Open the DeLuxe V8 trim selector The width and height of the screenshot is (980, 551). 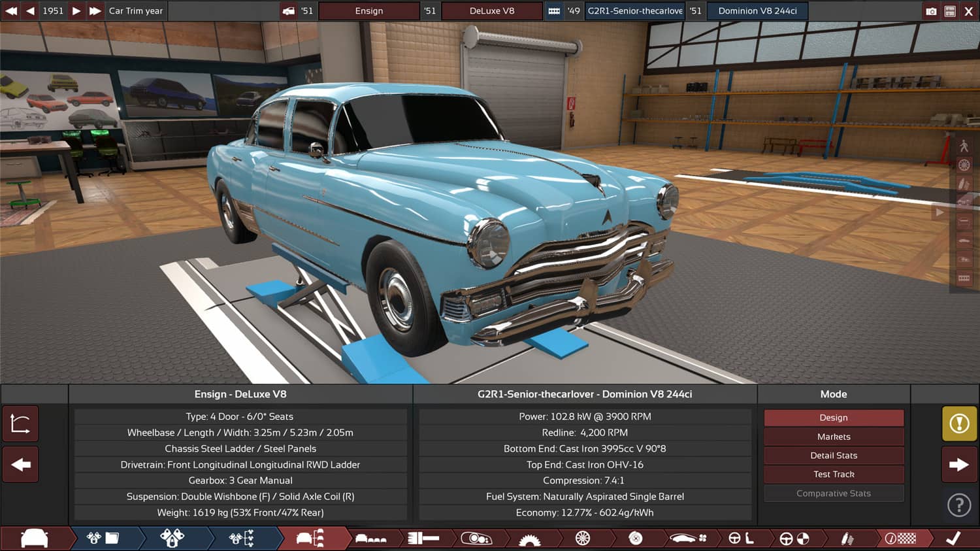pyautogui.click(x=492, y=10)
